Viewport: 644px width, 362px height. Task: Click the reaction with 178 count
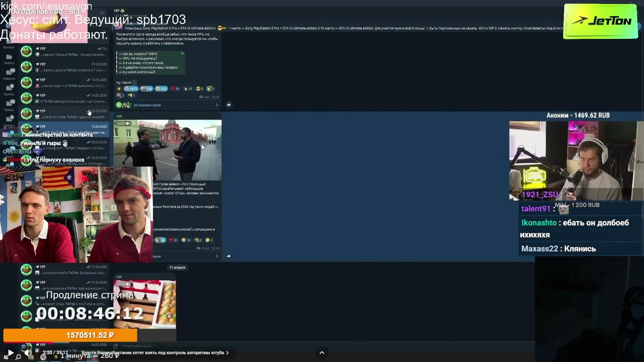[146, 89]
